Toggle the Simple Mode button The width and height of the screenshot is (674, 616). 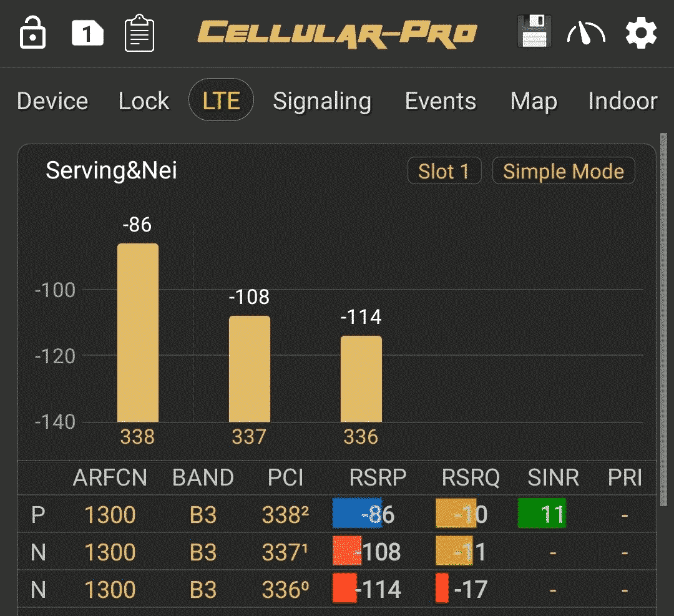click(x=564, y=171)
